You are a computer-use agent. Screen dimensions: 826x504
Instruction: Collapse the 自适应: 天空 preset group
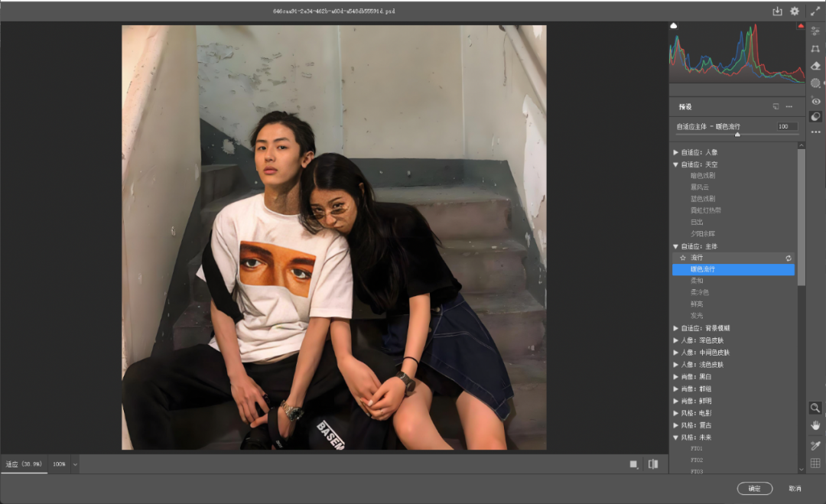click(675, 164)
